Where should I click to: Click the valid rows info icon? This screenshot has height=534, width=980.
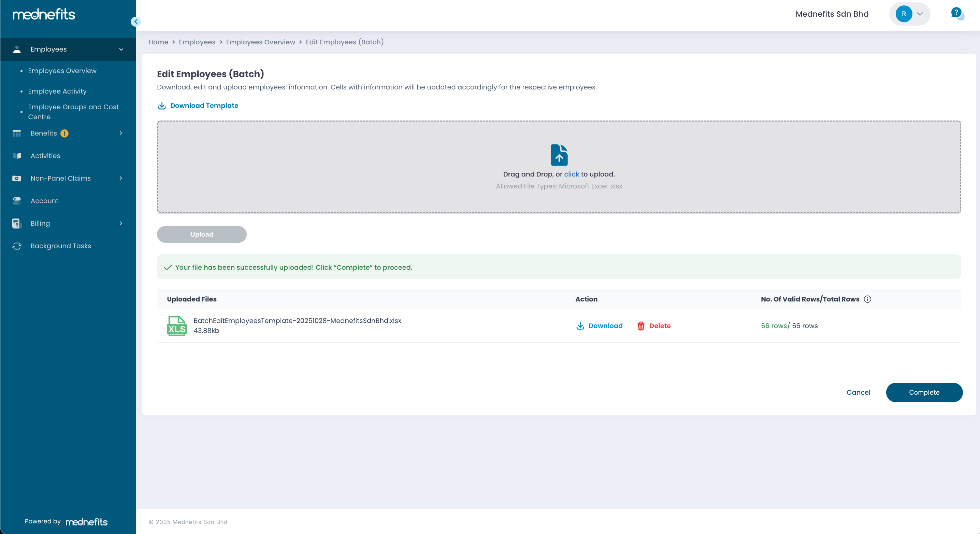tap(867, 299)
